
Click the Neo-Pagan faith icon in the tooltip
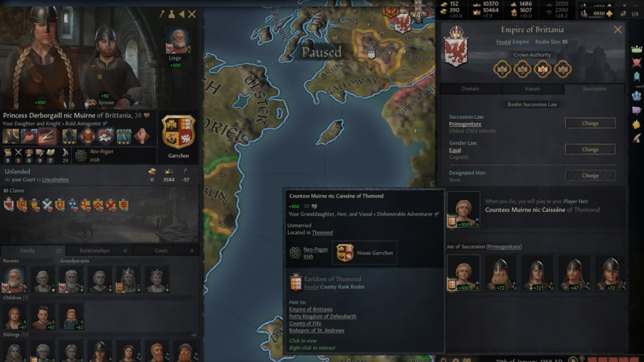[295, 253]
